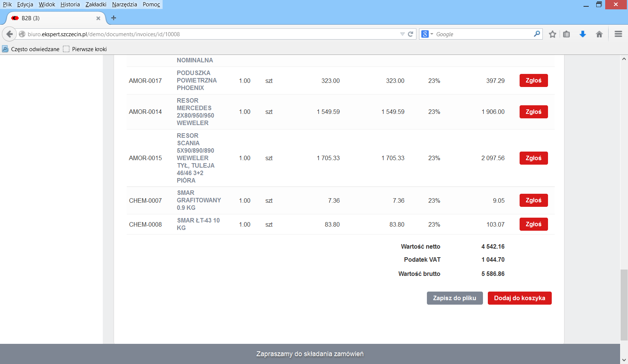Click the site identity globe icon
628x364 pixels.
tap(22, 34)
